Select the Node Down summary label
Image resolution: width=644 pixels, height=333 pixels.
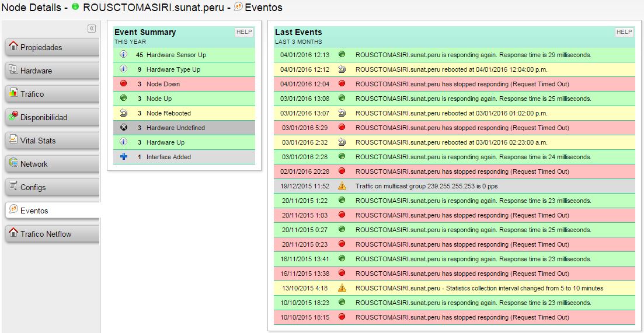(163, 84)
